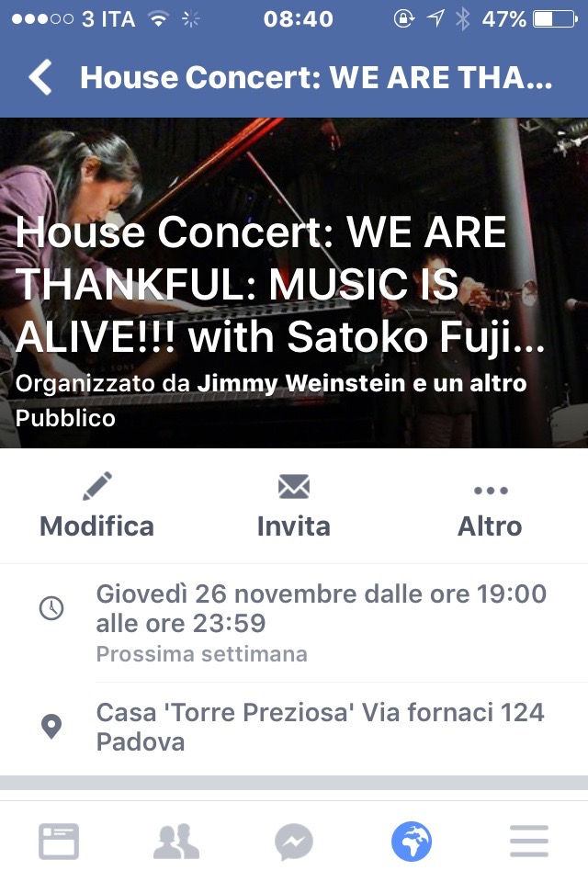This screenshot has width=588, height=882.
Task: Open the Notifications globe tab
Action: coord(412,842)
